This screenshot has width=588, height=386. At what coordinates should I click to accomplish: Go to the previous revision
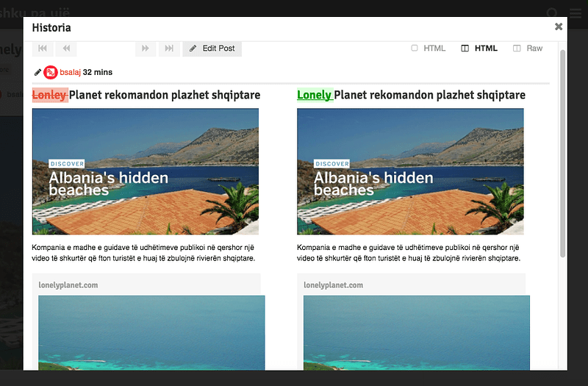coord(66,49)
